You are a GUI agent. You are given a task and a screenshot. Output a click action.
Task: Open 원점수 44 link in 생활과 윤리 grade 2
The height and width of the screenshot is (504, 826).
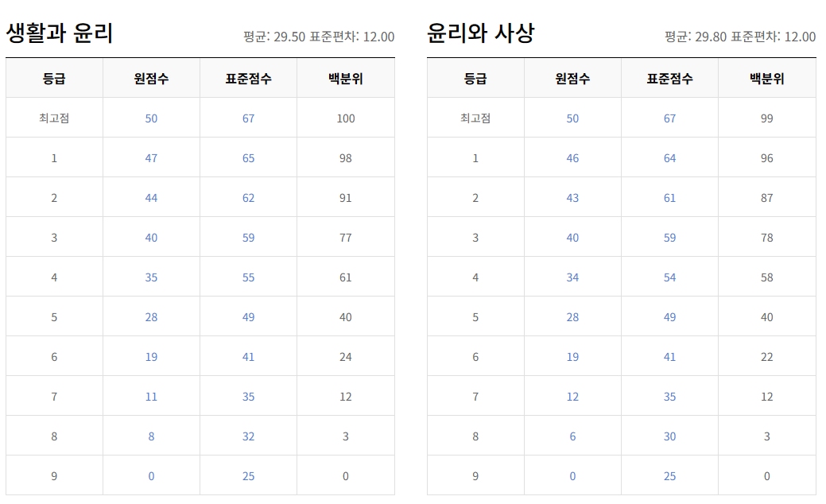tap(151, 198)
